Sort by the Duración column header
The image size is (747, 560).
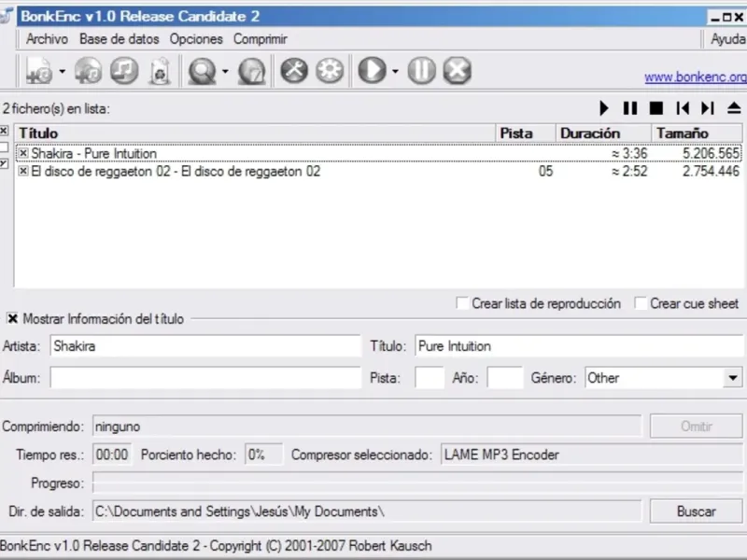point(603,133)
